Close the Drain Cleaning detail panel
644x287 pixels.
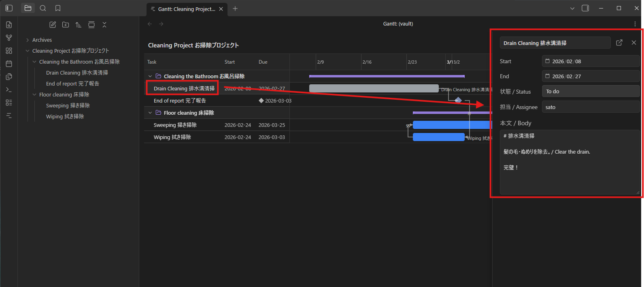634,43
